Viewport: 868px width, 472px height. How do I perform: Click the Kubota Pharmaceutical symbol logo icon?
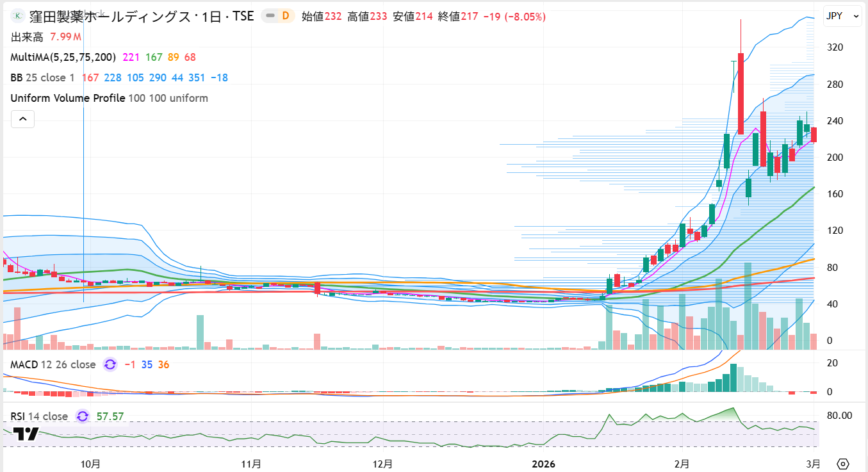pos(19,16)
